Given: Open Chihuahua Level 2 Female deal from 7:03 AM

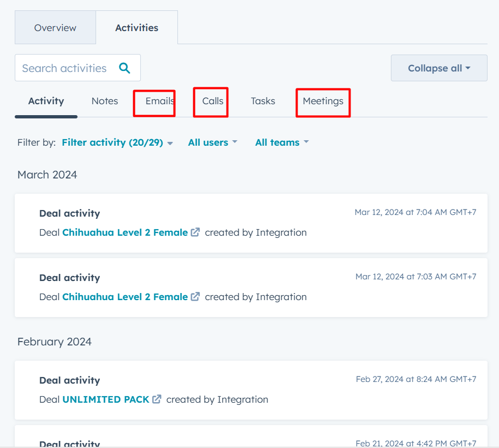Looking at the screenshot, I should (x=125, y=297).
